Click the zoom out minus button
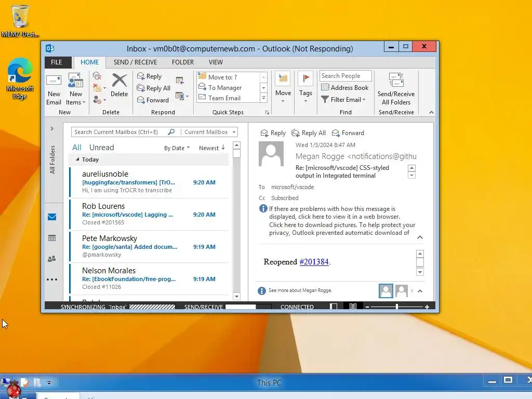This screenshot has width=532, height=399. 367,307
